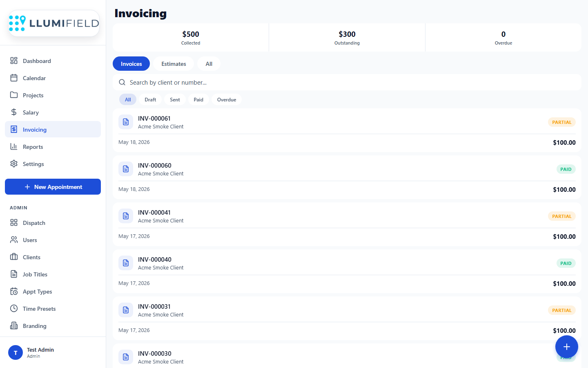The width and height of the screenshot is (588, 368).
Task: Click the Test Admin user name
Action: [x=40, y=350]
